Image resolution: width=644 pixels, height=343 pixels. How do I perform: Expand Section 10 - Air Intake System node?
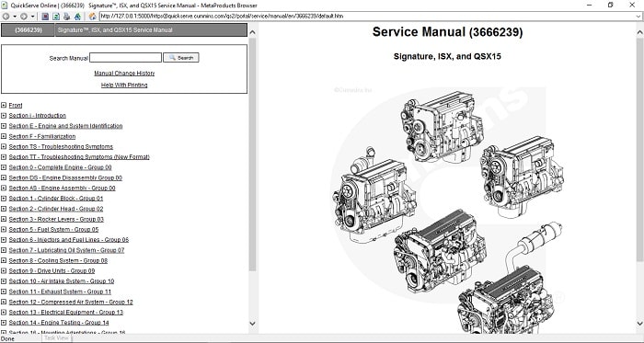[4, 281]
